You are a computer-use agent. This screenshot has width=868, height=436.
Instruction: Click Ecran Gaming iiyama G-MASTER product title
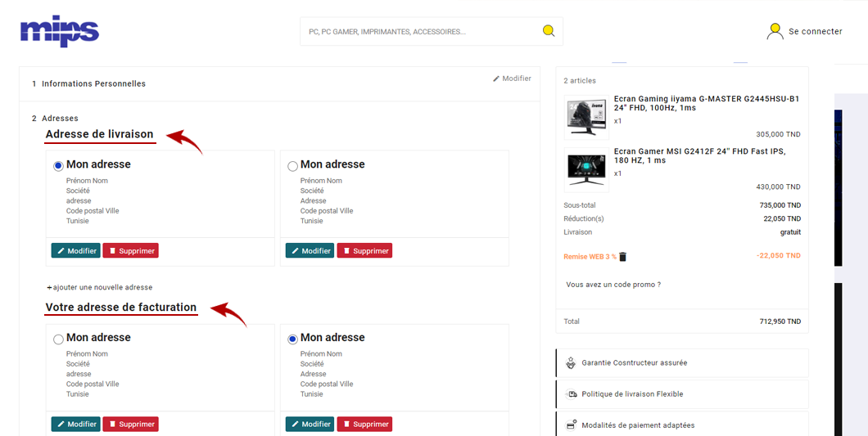coord(707,103)
